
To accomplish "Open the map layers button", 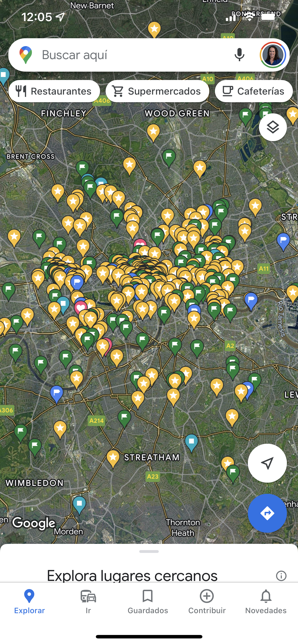I will pyautogui.click(x=273, y=127).
